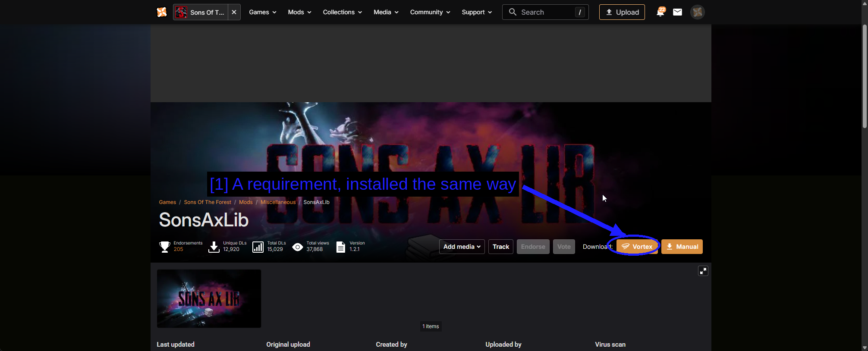Open the Sons Ax Lib gallery thumbnail
Image resolution: width=868 pixels, height=351 pixels.
pyautogui.click(x=209, y=298)
